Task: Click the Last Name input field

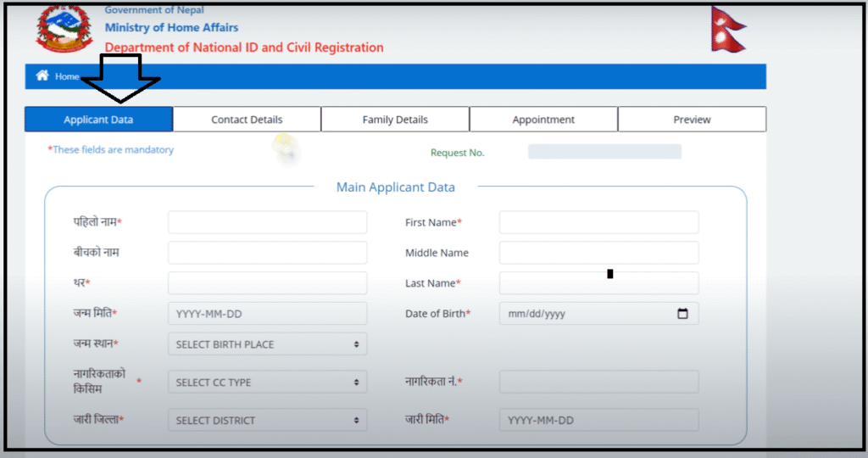Action: point(598,283)
